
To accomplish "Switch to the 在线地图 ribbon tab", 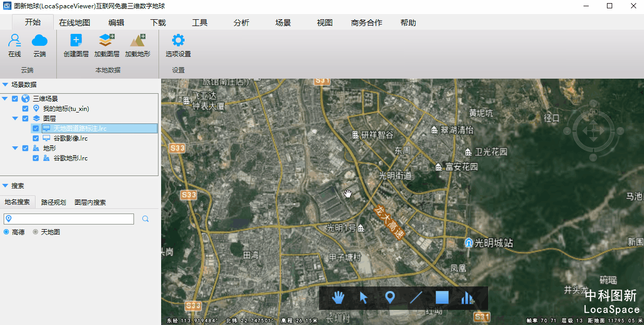I will 75,23.
